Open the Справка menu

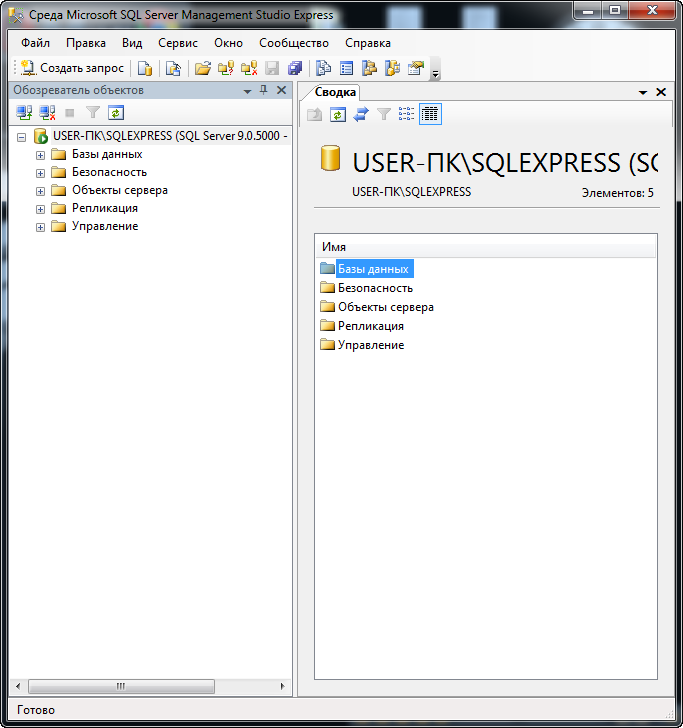(x=368, y=43)
